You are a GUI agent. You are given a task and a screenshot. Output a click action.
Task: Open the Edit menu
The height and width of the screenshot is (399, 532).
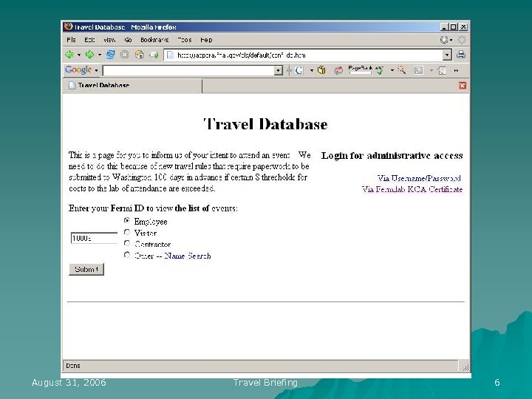89,40
